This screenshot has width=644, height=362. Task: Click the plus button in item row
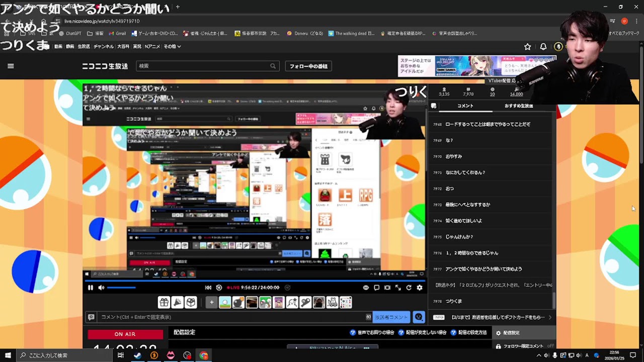[211, 302]
